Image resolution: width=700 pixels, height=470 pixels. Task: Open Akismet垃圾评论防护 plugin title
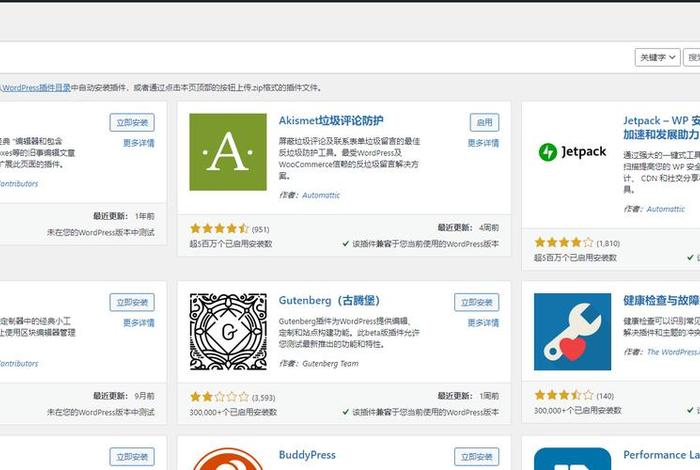click(331, 121)
